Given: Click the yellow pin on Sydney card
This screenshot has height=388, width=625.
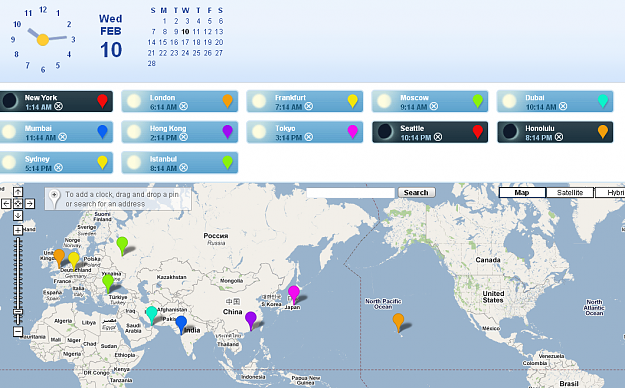Looking at the screenshot, I should 102,162.
